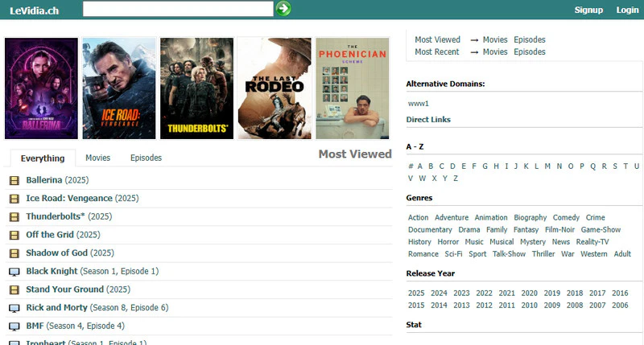
Task: Click the film icon beside Shadow of God
Action: (14, 253)
